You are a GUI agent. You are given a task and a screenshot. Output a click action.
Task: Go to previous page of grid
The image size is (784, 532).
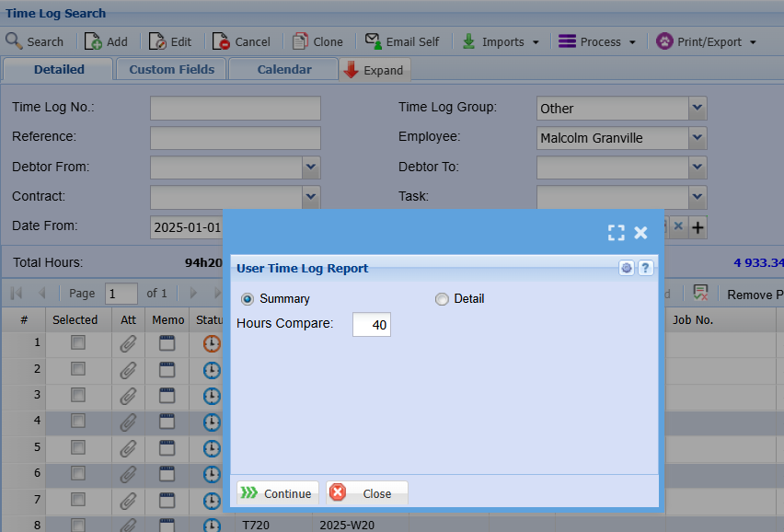pos(42,293)
